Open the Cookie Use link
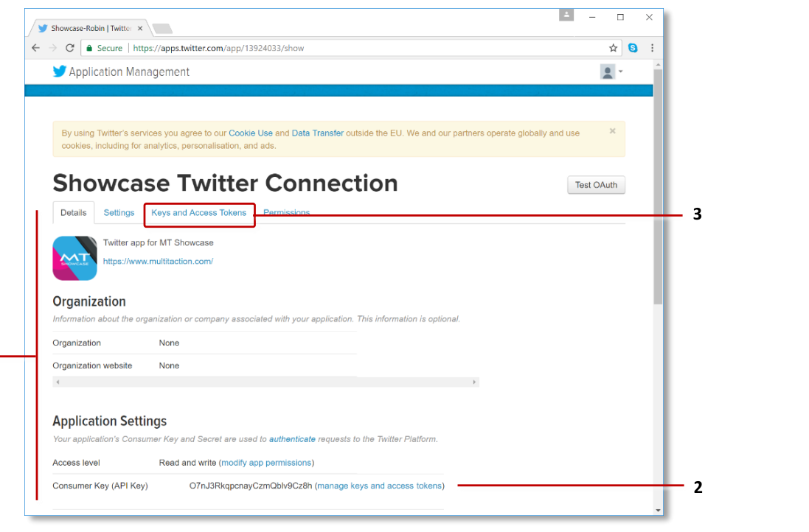This screenshot has height=532, width=809. point(251,133)
